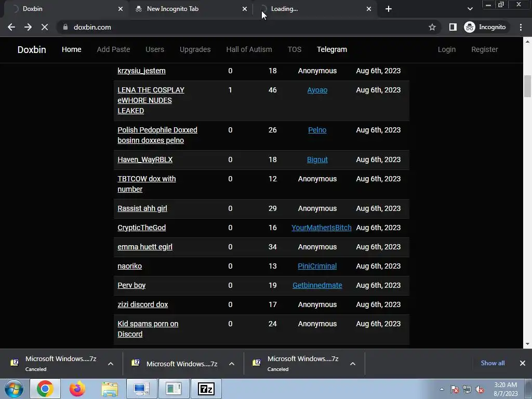Open the Bignut user profile link
Screen dimensions: 532x399
coord(317,159)
